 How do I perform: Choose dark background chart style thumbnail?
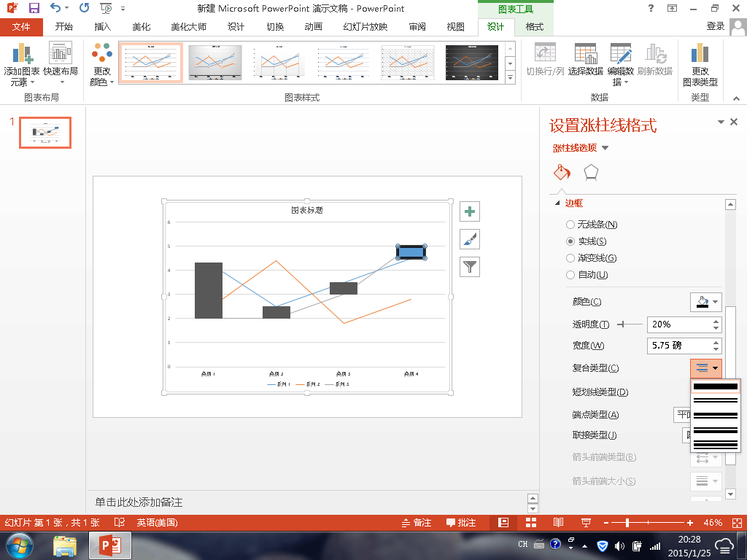pyautogui.click(x=472, y=63)
